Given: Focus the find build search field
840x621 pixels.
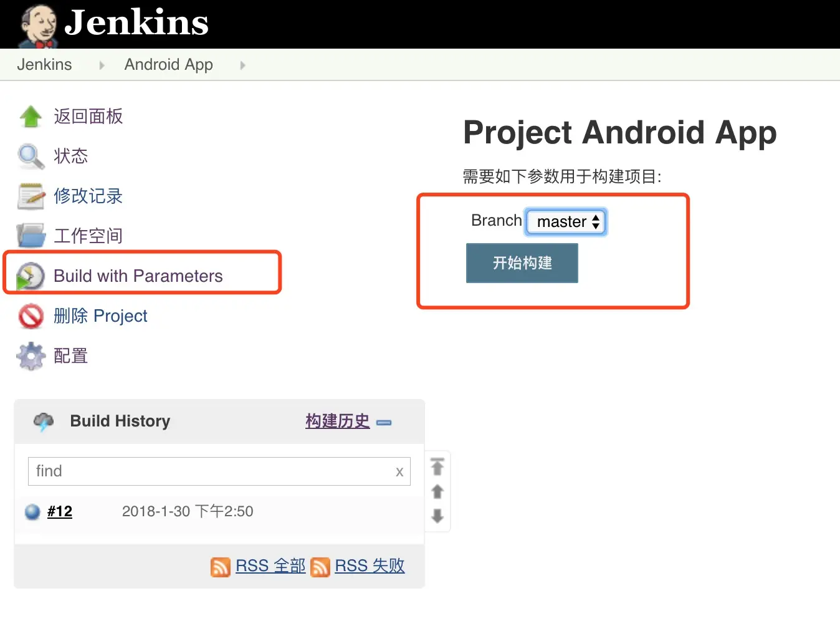Looking at the screenshot, I should tap(219, 471).
